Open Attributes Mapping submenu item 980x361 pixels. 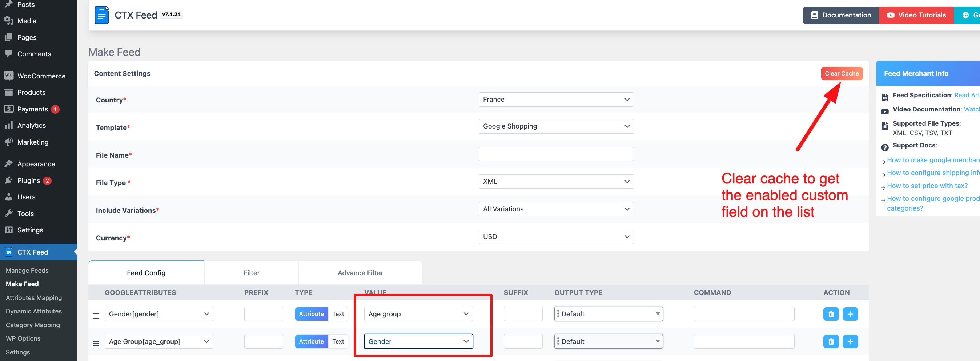click(x=34, y=298)
